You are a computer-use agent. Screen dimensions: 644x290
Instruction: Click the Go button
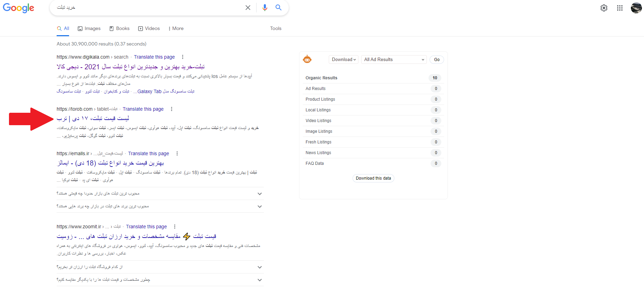point(437,60)
